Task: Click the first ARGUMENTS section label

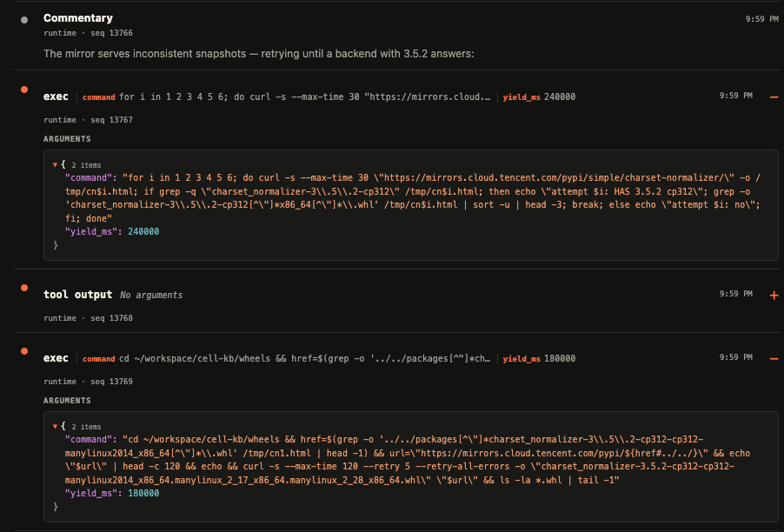Action: pos(67,139)
